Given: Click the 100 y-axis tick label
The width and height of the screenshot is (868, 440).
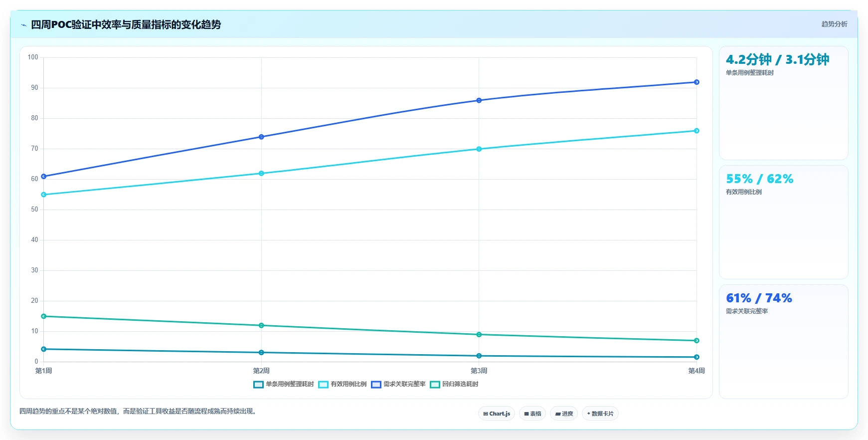Looking at the screenshot, I should (x=33, y=57).
